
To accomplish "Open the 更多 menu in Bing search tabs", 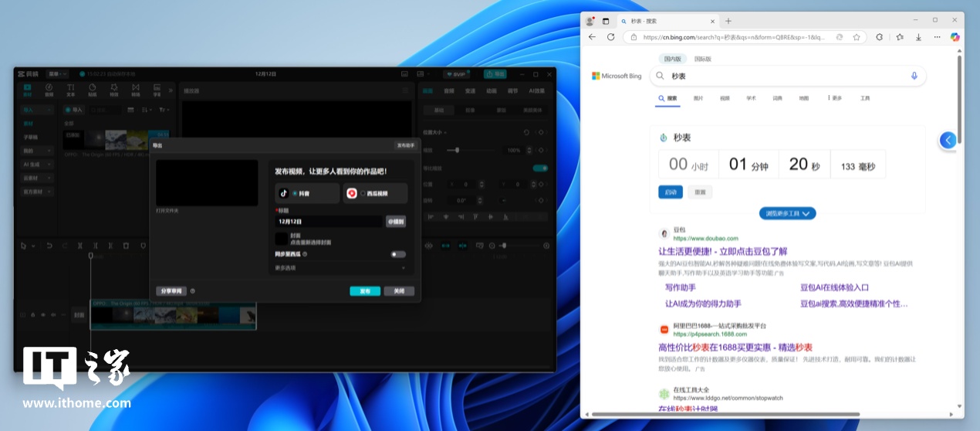I will pos(835,99).
